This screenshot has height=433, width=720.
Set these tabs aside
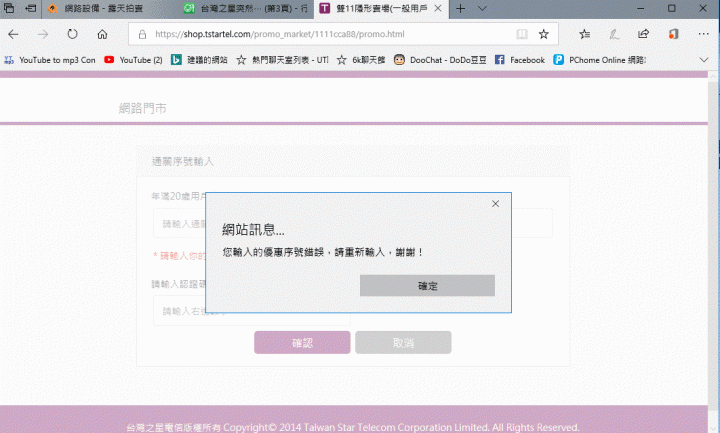[x=30, y=8]
